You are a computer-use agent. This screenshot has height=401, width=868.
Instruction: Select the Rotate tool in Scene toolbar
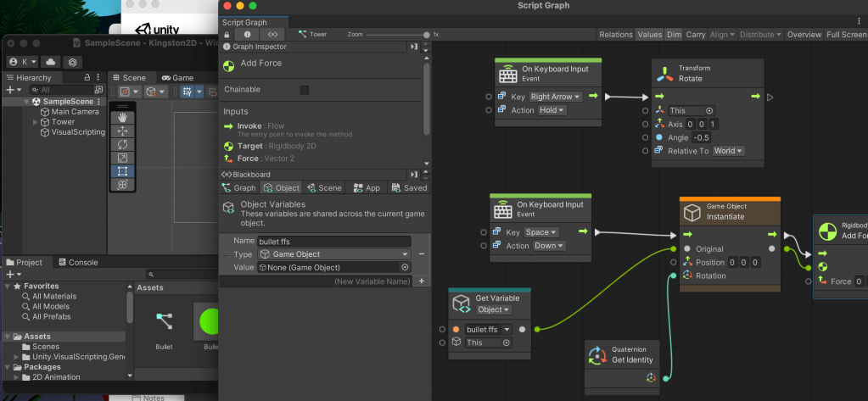[122, 145]
